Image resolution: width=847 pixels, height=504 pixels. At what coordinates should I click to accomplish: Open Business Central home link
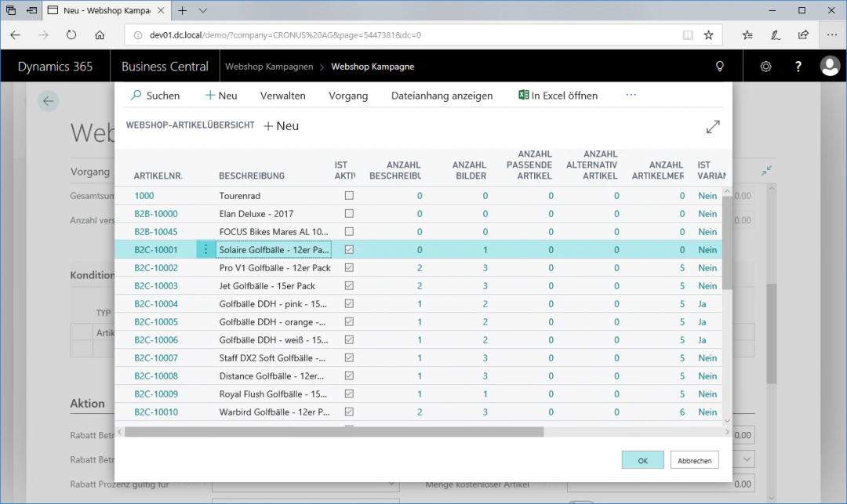165,67
